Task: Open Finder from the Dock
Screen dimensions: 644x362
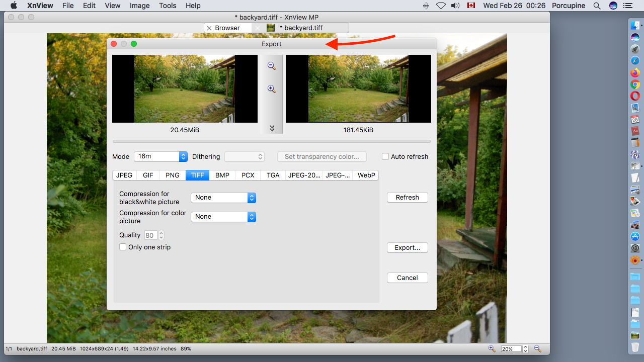Action: coord(635,25)
